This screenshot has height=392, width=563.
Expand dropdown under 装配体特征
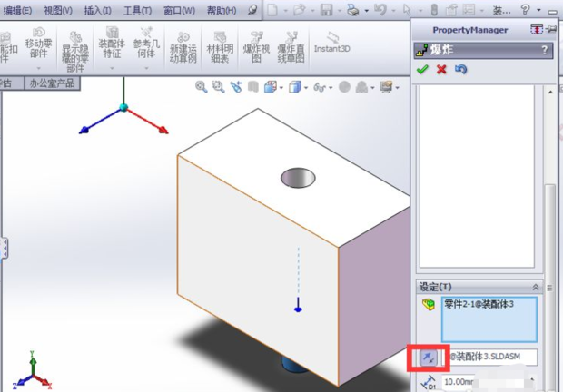[112, 68]
